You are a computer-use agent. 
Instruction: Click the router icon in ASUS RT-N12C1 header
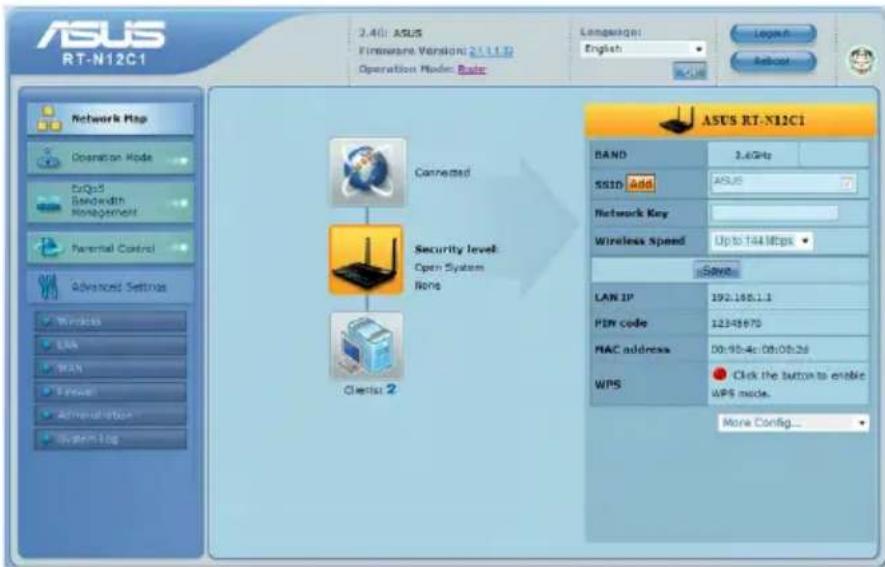[x=677, y=120]
